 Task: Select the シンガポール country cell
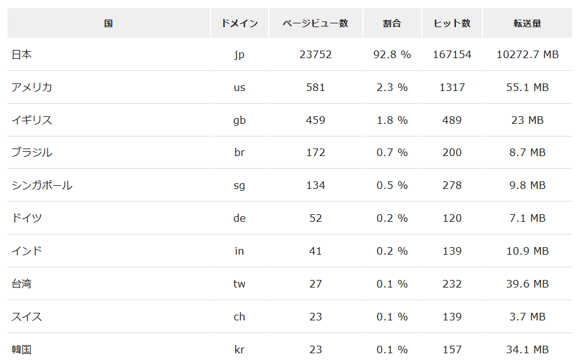point(42,185)
